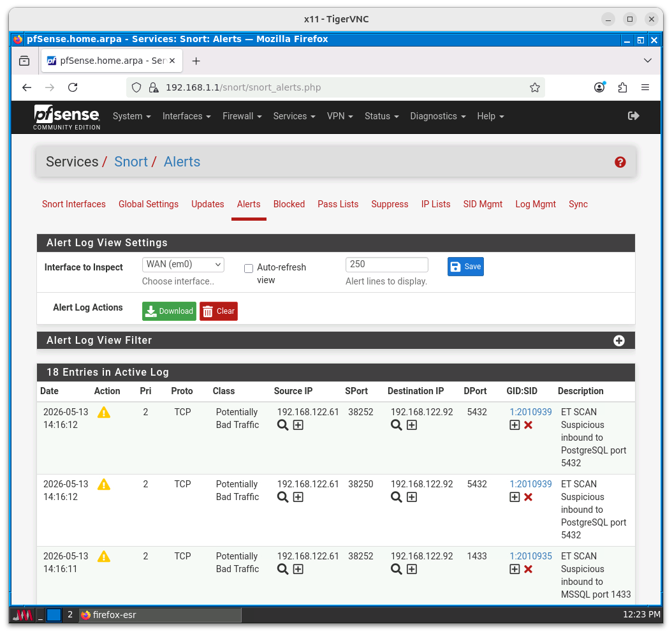The width and height of the screenshot is (672, 634).
Task: Switch to Pass Lists tab
Action: 338,204
